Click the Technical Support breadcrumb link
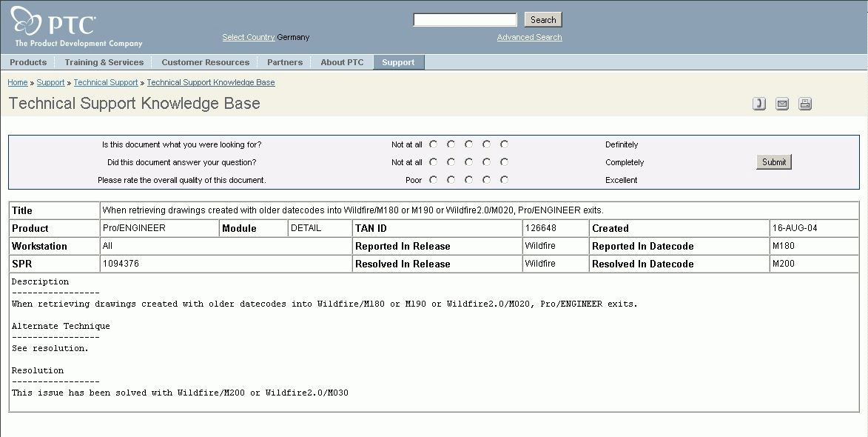This screenshot has height=437, width=868. 106,82
